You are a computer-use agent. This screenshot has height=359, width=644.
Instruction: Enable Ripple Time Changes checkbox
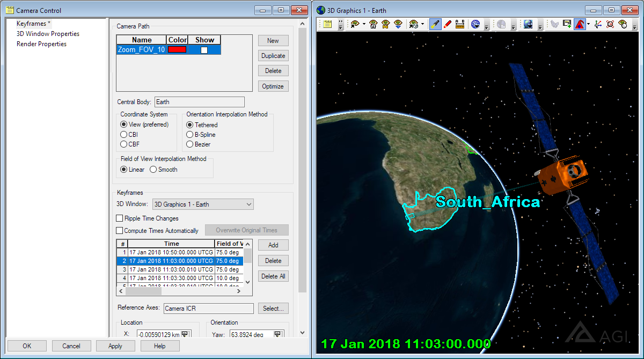point(120,218)
